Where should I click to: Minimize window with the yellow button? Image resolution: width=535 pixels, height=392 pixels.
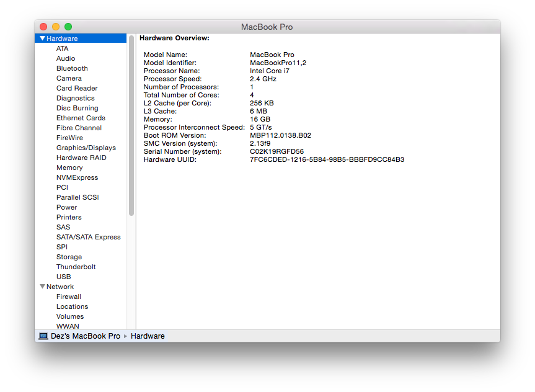56,27
